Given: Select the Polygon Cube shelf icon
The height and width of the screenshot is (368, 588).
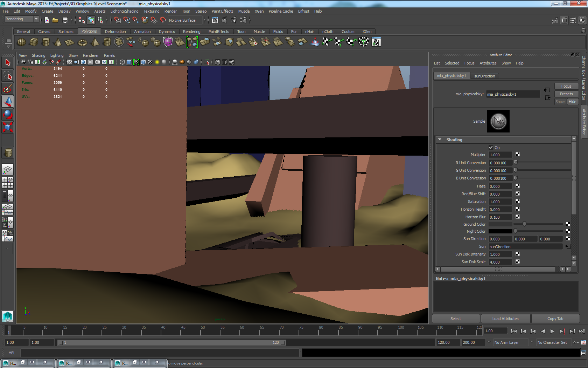Looking at the screenshot, I should pos(34,42).
